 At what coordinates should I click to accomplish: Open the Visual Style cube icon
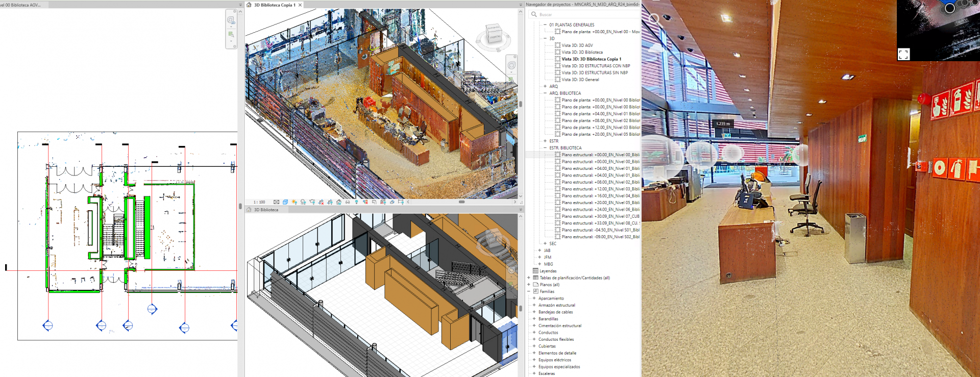285,202
